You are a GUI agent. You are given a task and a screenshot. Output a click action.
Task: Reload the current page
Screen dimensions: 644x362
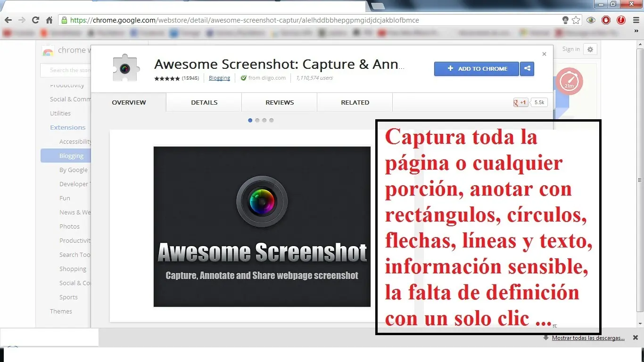click(x=35, y=20)
